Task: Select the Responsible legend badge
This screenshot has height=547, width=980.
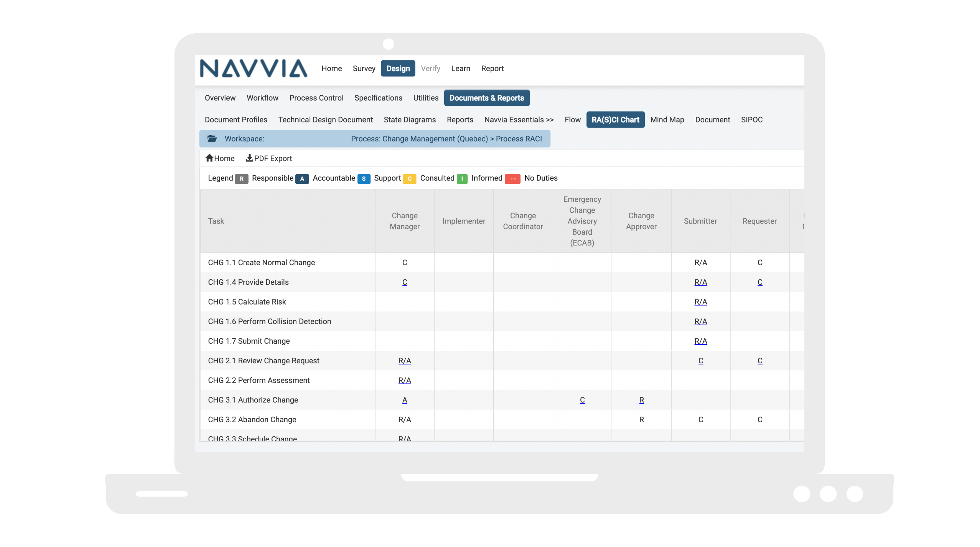Action: coord(242,178)
